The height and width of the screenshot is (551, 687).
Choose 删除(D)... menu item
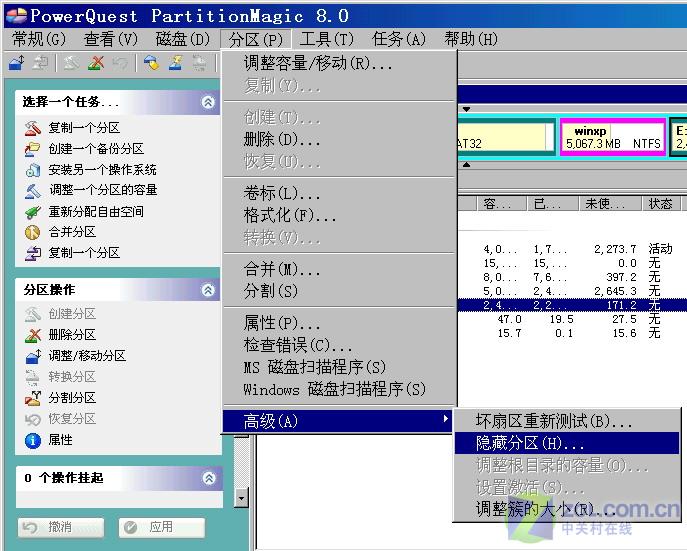340,140
